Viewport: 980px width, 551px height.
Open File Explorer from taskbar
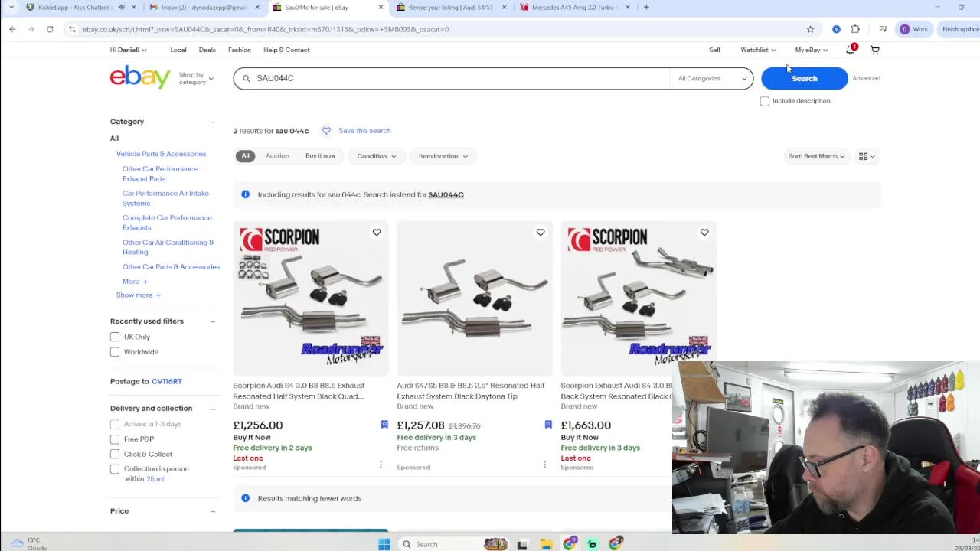tap(546, 544)
